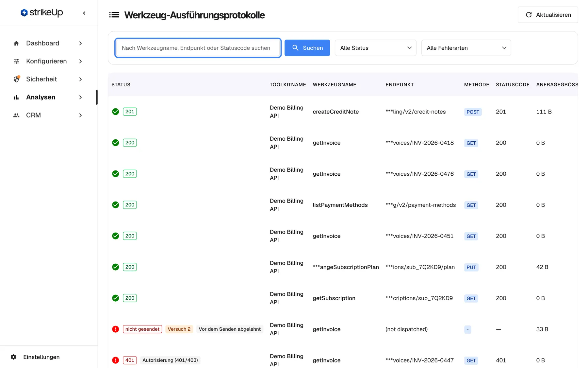The height and width of the screenshot is (368, 588).
Task: Click the Sicherheit shield icon
Action: coord(16,79)
